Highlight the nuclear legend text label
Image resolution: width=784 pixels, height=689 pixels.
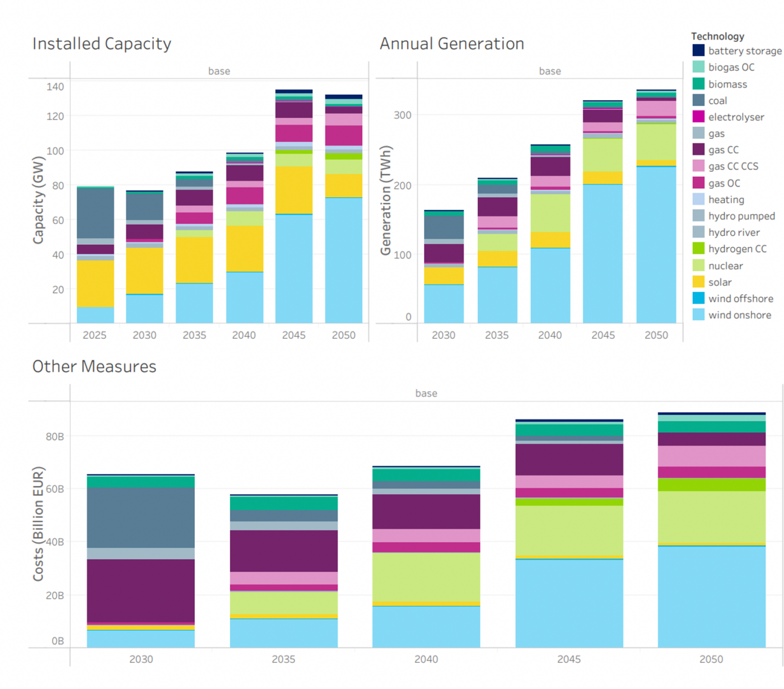[x=725, y=266]
